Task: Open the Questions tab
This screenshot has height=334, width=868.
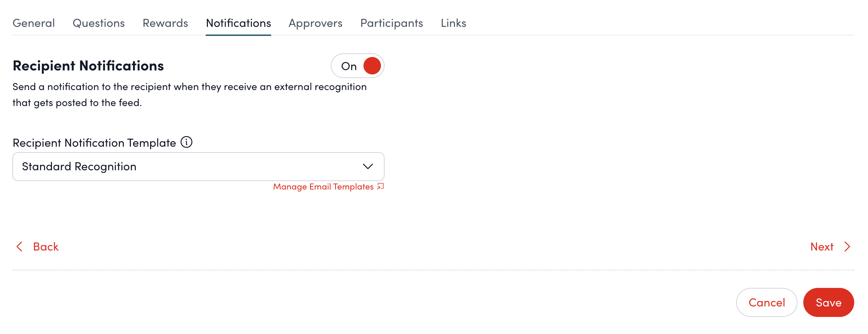Action: (99, 23)
